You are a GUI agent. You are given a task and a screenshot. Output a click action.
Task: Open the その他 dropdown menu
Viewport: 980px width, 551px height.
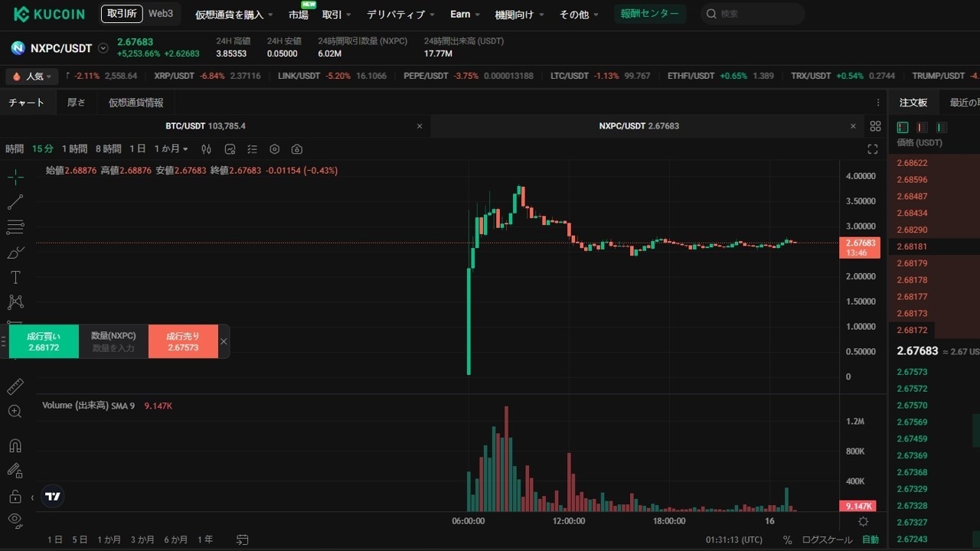(580, 15)
